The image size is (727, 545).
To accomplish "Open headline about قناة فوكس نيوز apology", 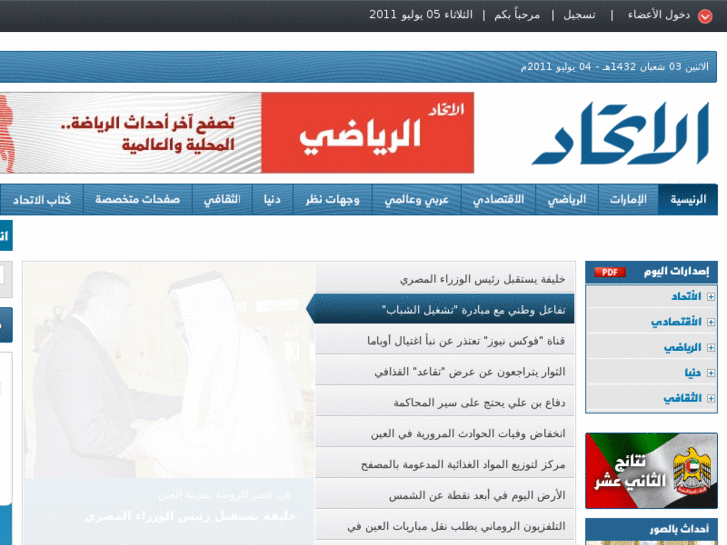I will point(445,341).
